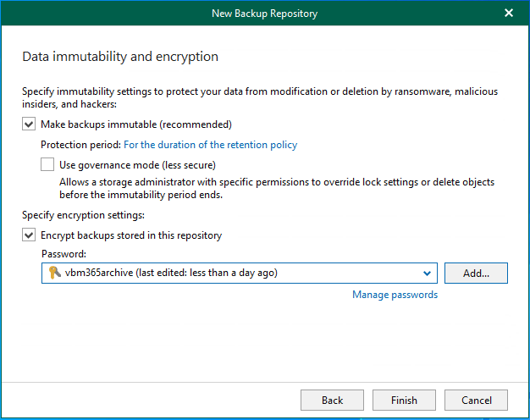Click the Password: field label

point(63,253)
